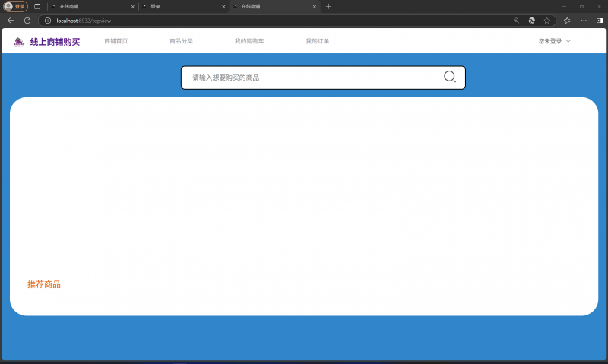Go to 商品分类 in the navigation bar
This screenshot has width=608, height=364.
[x=181, y=41]
